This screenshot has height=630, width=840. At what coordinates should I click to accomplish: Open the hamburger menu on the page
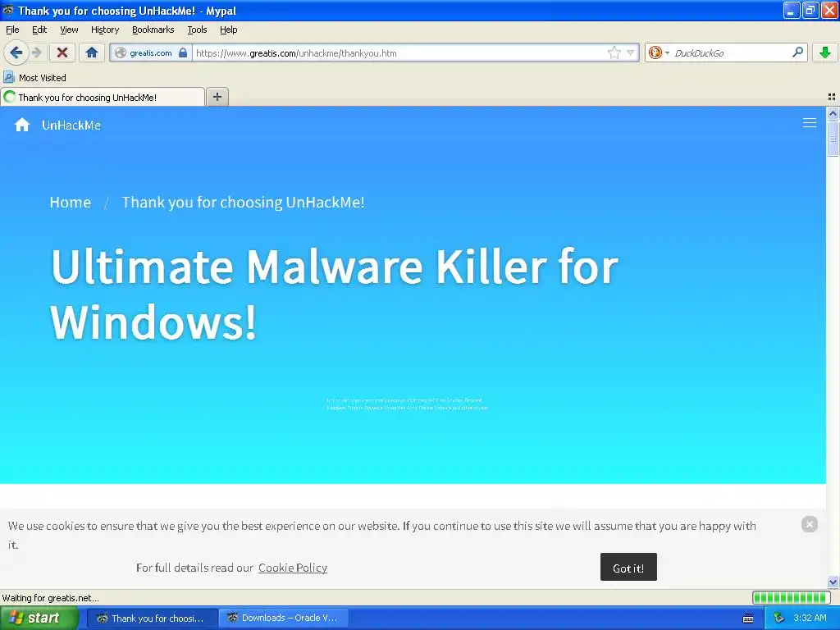click(810, 123)
